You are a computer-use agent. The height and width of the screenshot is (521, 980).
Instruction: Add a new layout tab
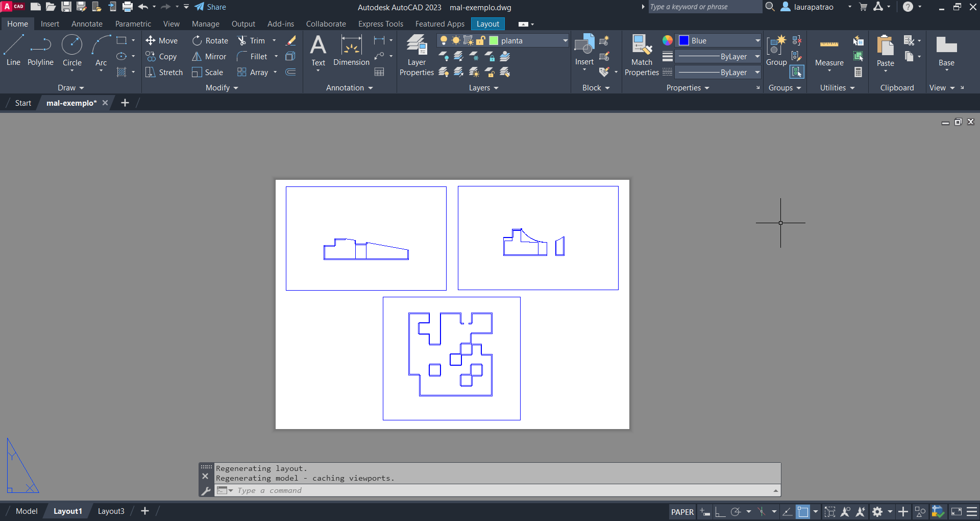[x=145, y=511]
